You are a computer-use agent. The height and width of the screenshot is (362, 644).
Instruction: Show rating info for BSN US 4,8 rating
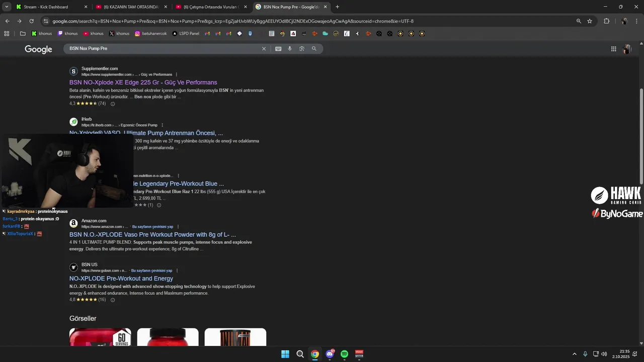click(113, 300)
